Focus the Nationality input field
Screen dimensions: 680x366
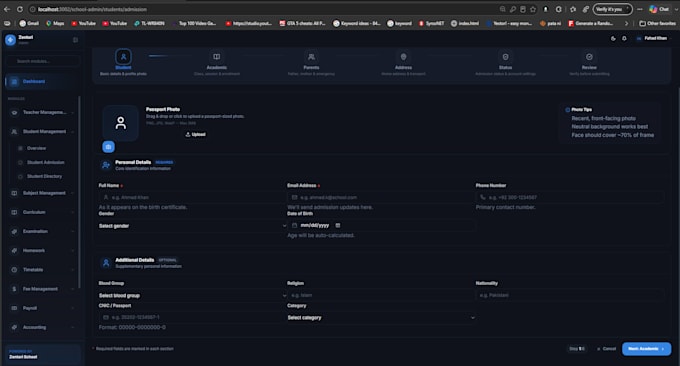(x=569, y=295)
